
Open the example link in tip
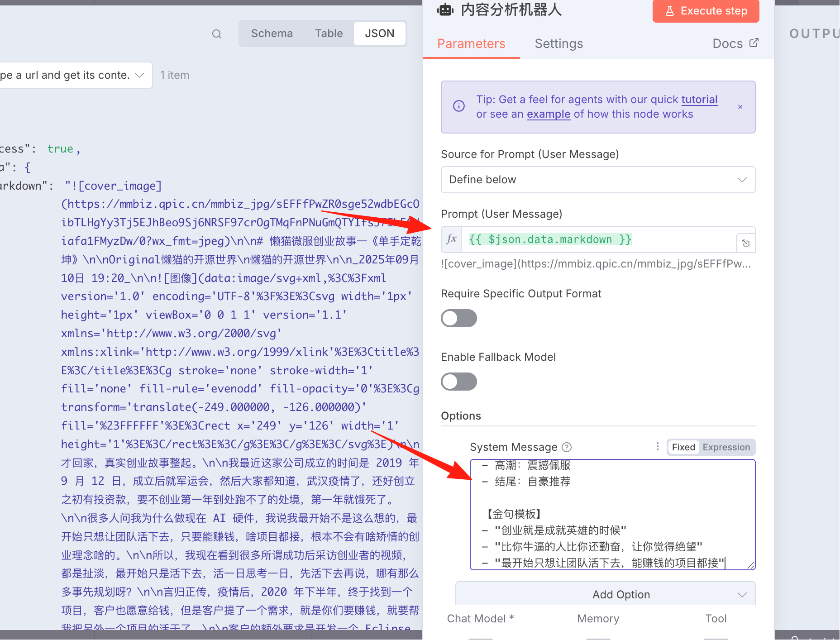(x=549, y=114)
